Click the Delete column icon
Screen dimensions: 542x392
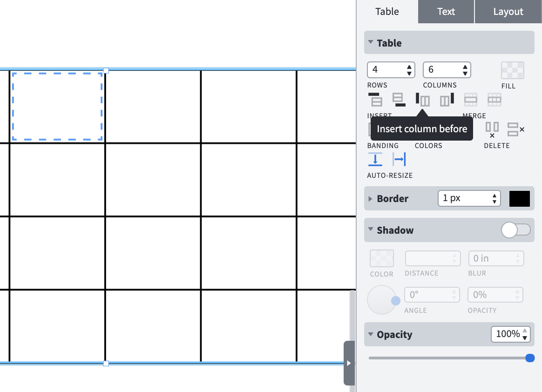click(x=492, y=129)
